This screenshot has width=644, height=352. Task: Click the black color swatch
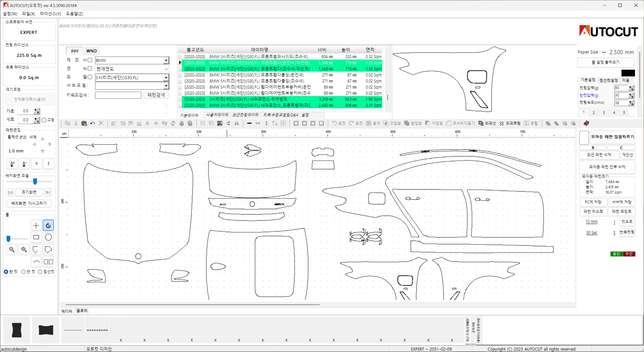coord(628,73)
